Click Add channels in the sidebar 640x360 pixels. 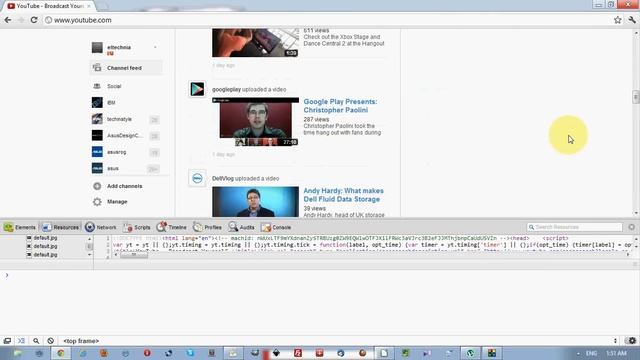pos(124,186)
